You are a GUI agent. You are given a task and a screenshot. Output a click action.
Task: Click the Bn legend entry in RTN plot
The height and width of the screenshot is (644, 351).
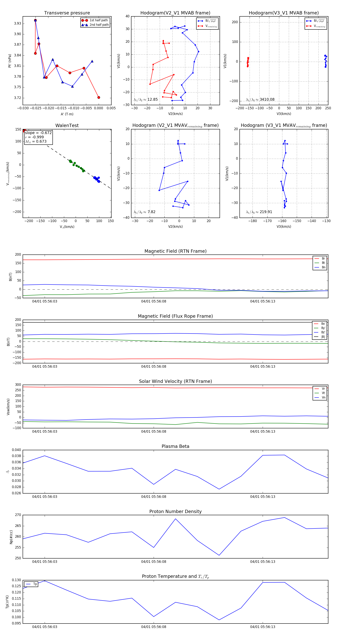[x=323, y=267]
